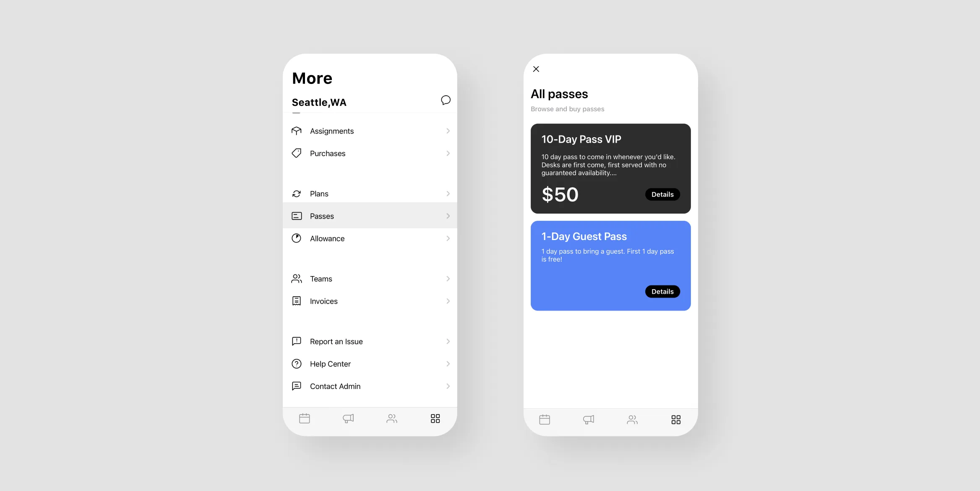Tap the Report an Issue flag icon
Screen dimensions: 980x491
point(297,341)
